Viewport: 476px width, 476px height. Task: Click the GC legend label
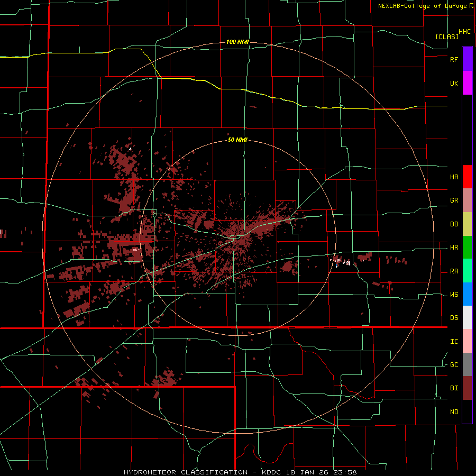(x=454, y=365)
